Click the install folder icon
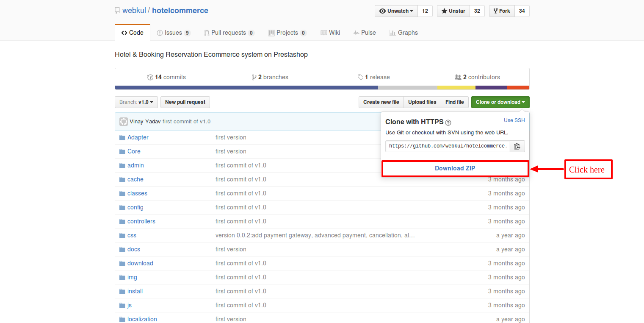This screenshot has width=644, height=323. (x=122, y=291)
